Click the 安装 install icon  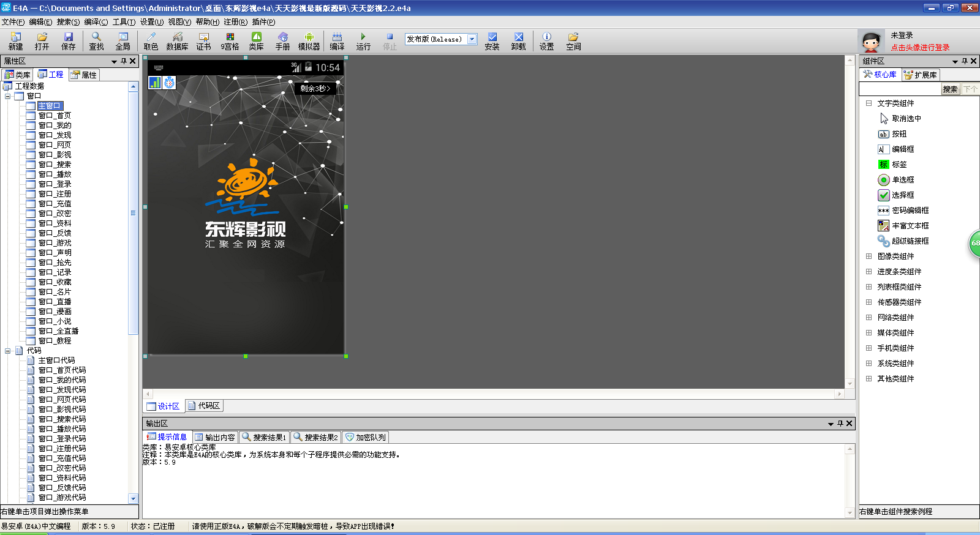[492, 41]
